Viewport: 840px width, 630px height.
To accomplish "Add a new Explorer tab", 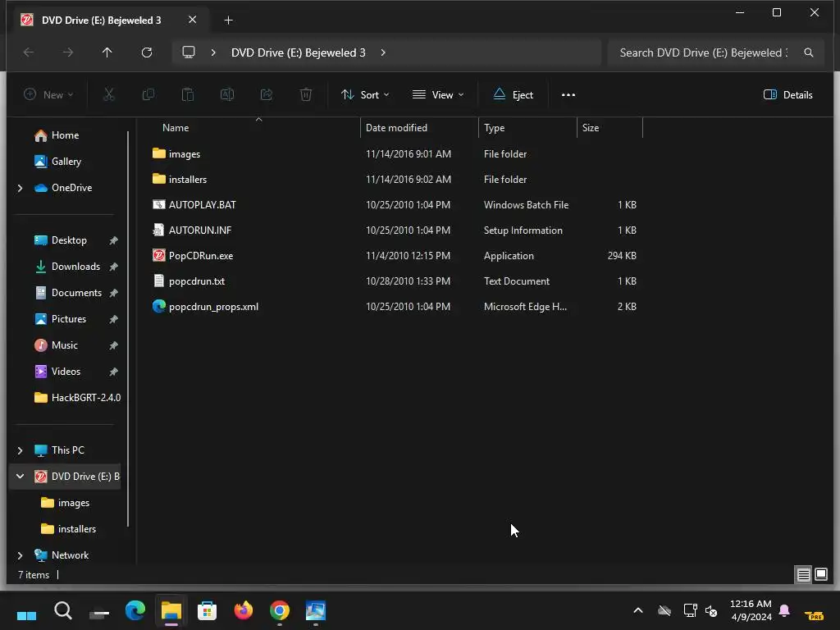I will point(228,21).
